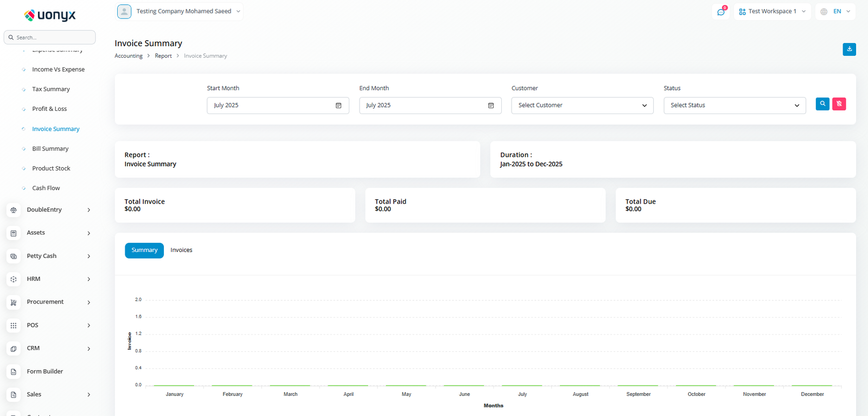Image resolution: width=868 pixels, height=416 pixels.
Task: Click the Accounting breadcrumb link
Action: 129,56
